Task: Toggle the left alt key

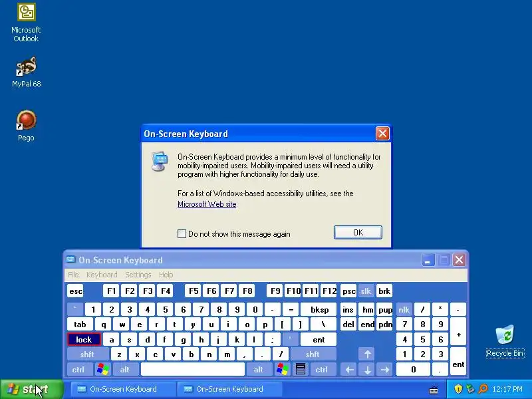Action: (x=125, y=369)
